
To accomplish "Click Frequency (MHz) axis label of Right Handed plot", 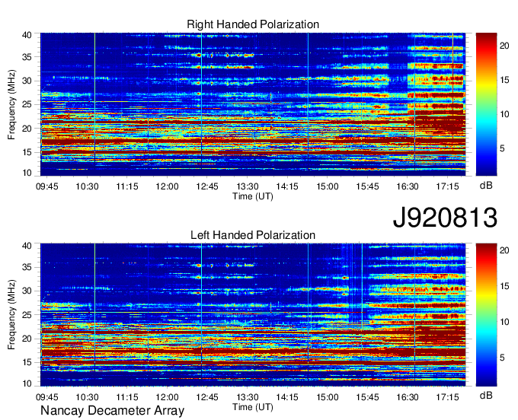I will pyautogui.click(x=11, y=104).
